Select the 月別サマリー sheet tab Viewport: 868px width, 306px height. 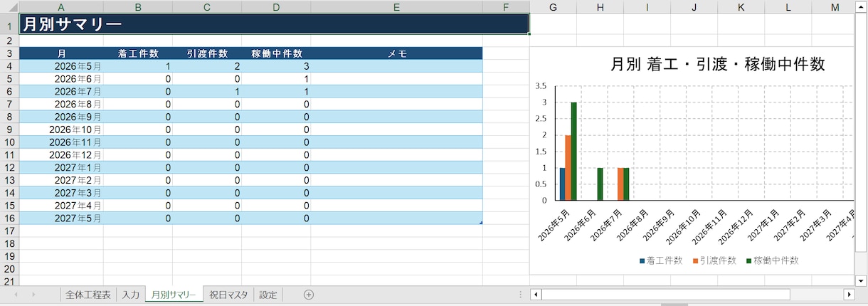coord(174,295)
